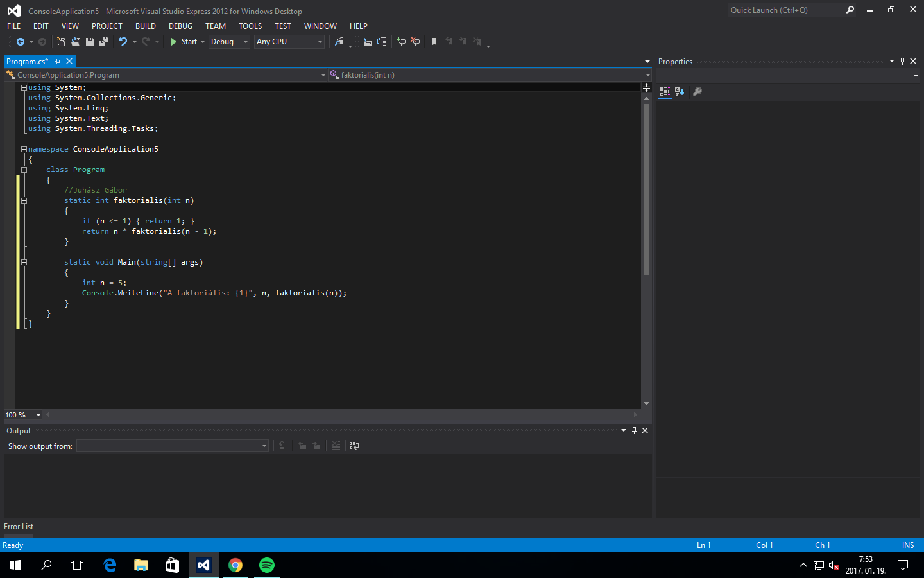The image size is (924, 578).
Task: Go to the next bookmark
Action: coord(463,42)
